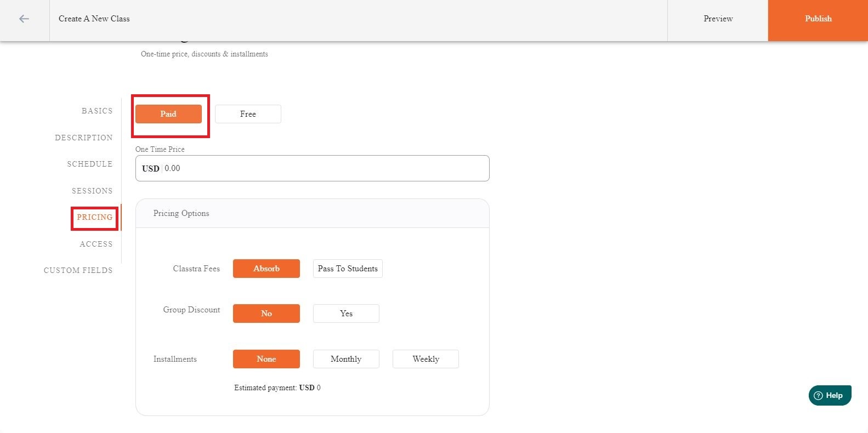This screenshot has width=868, height=433.
Task: Open the Basics section
Action: 97,111
